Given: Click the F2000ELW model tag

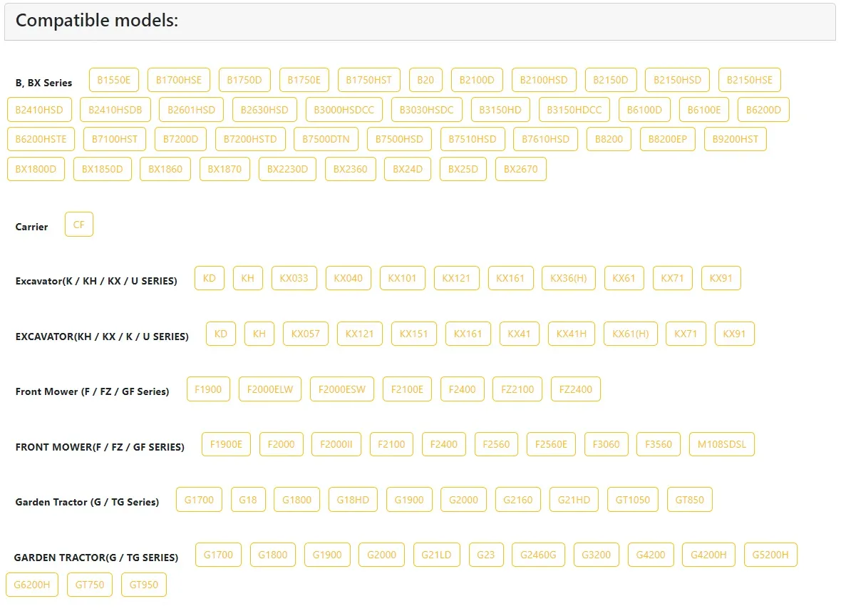Looking at the screenshot, I should point(270,389).
